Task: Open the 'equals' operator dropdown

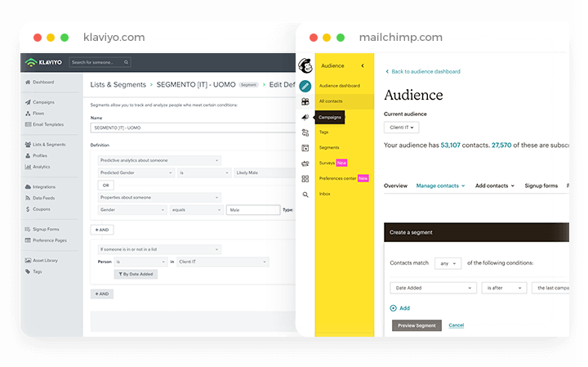Action: click(x=197, y=210)
